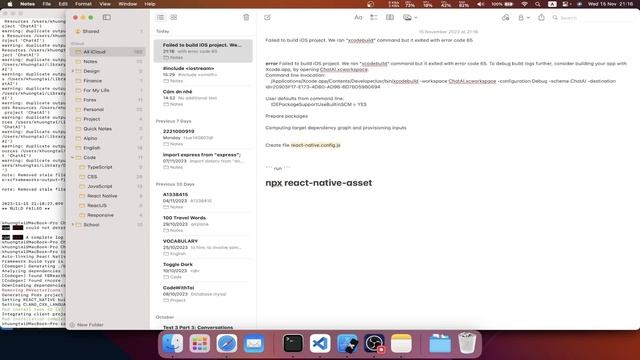
Task: Create a New Folder in sidebar
Action: [x=87, y=325]
